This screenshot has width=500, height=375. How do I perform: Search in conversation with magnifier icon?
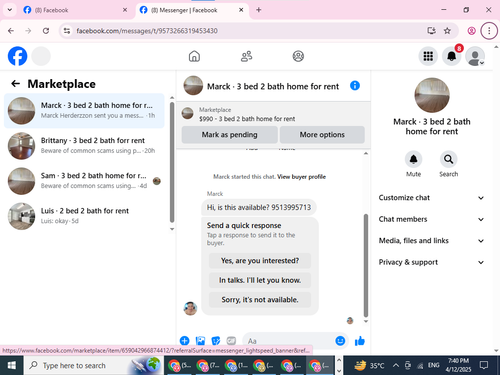click(x=448, y=159)
